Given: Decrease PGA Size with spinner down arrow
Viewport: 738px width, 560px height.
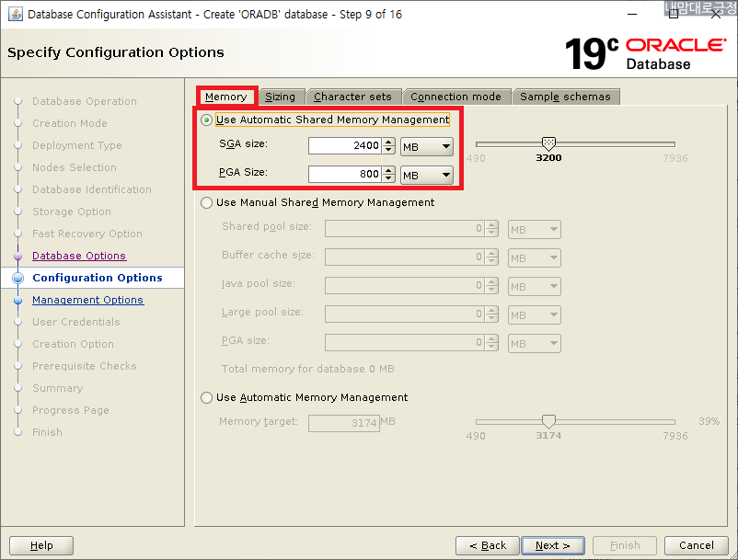Looking at the screenshot, I should pyautogui.click(x=388, y=178).
